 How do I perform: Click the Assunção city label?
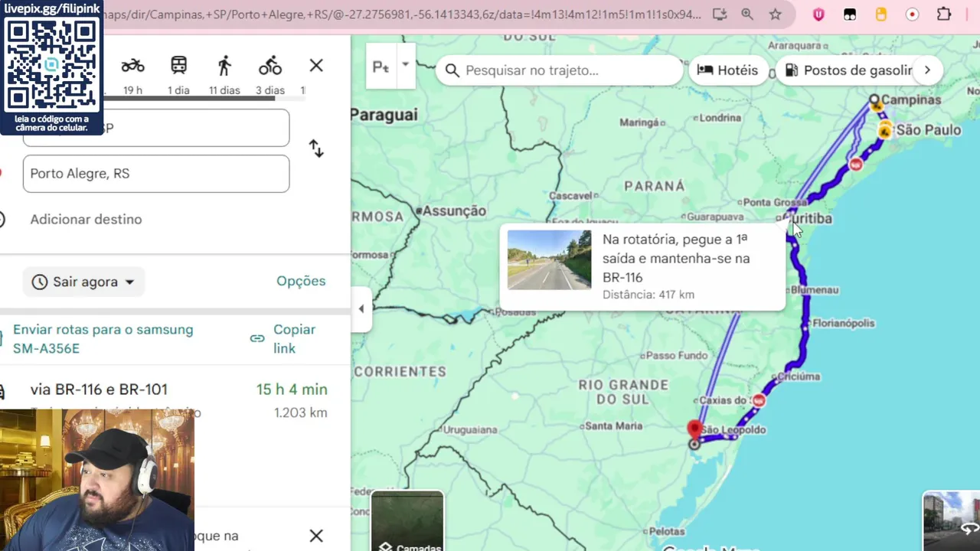point(454,210)
